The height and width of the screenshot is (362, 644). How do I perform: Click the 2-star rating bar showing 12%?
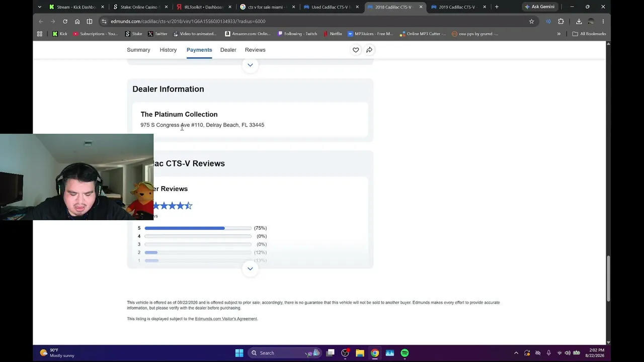(x=198, y=252)
